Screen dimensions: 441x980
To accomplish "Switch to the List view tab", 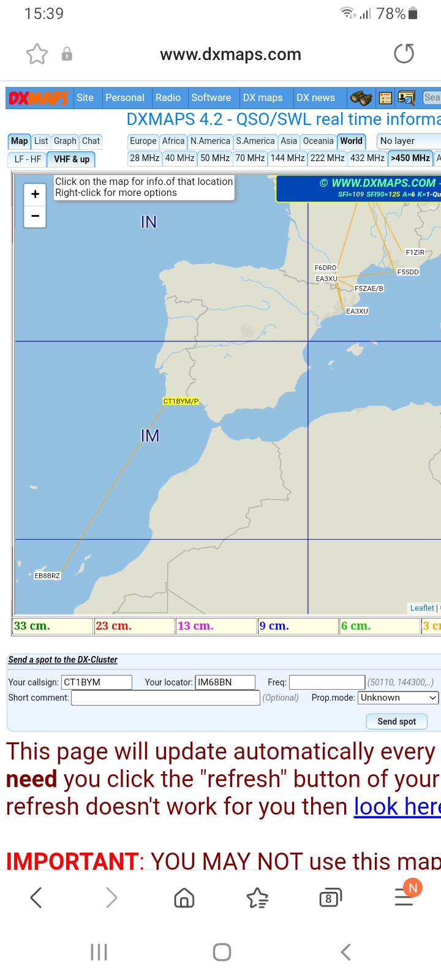I will click(41, 141).
